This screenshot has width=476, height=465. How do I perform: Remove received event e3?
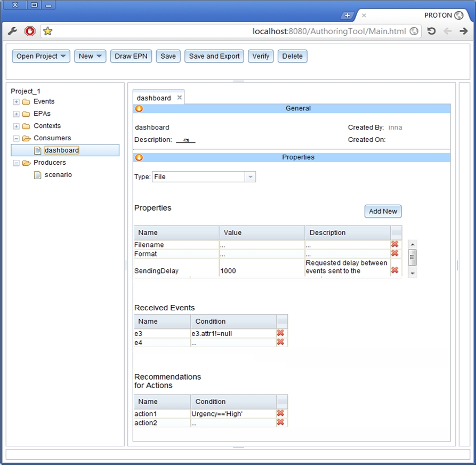280,333
